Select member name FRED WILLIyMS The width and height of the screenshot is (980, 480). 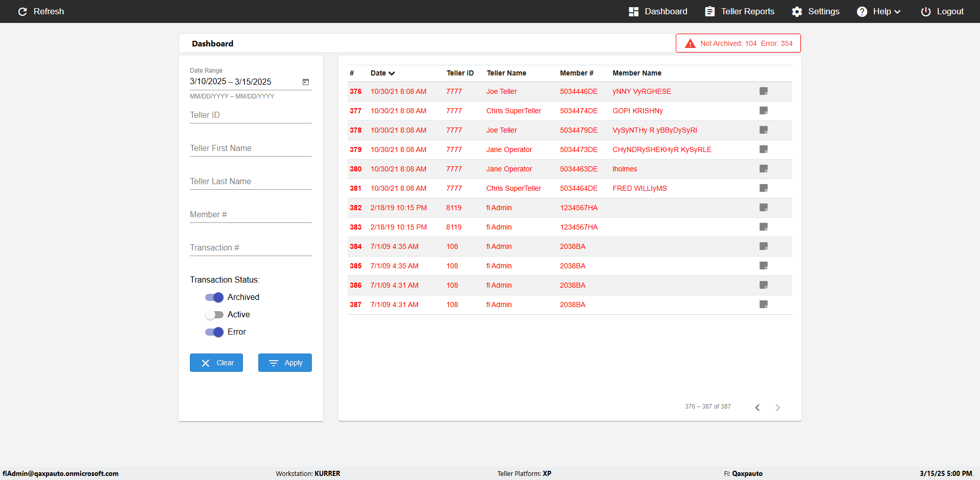coord(640,189)
